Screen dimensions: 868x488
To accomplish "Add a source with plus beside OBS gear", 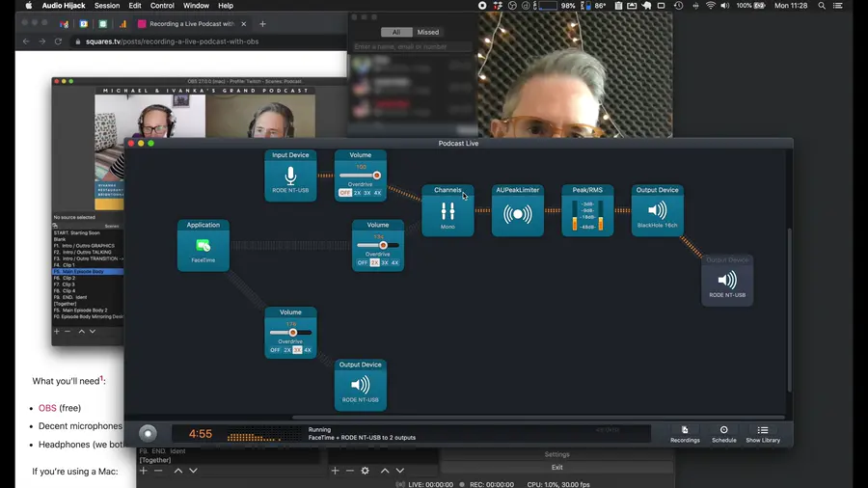I will pos(335,471).
